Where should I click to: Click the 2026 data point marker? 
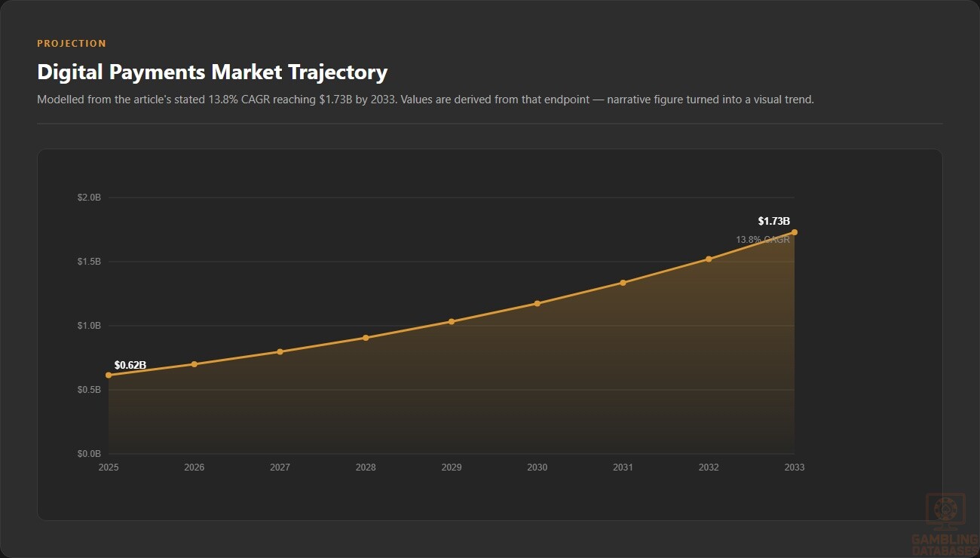point(194,364)
